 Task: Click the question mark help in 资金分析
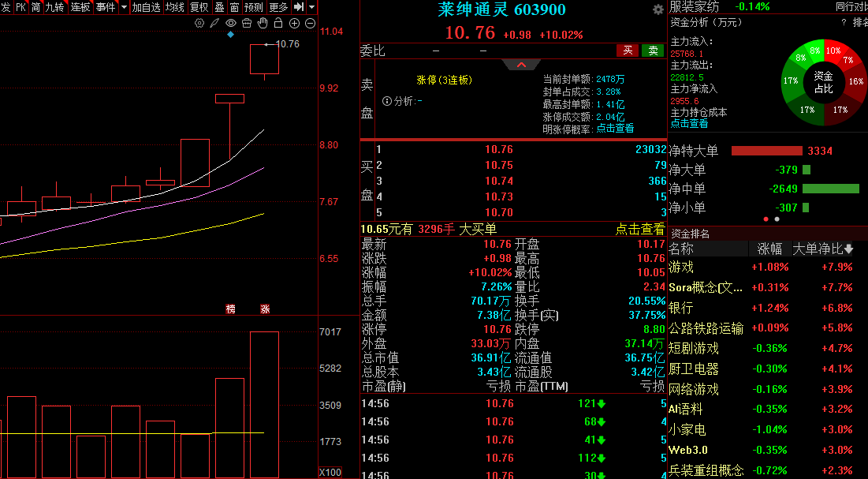(x=844, y=23)
